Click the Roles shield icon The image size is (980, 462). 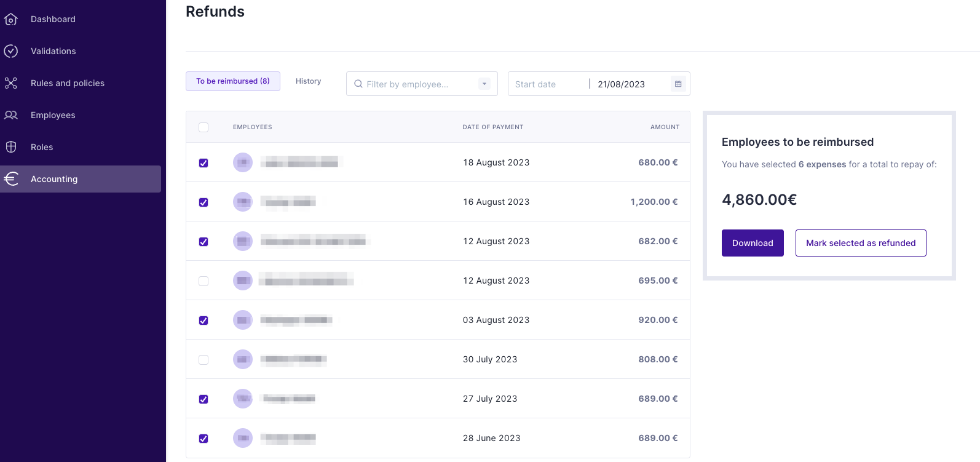click(x=11, y=147)
